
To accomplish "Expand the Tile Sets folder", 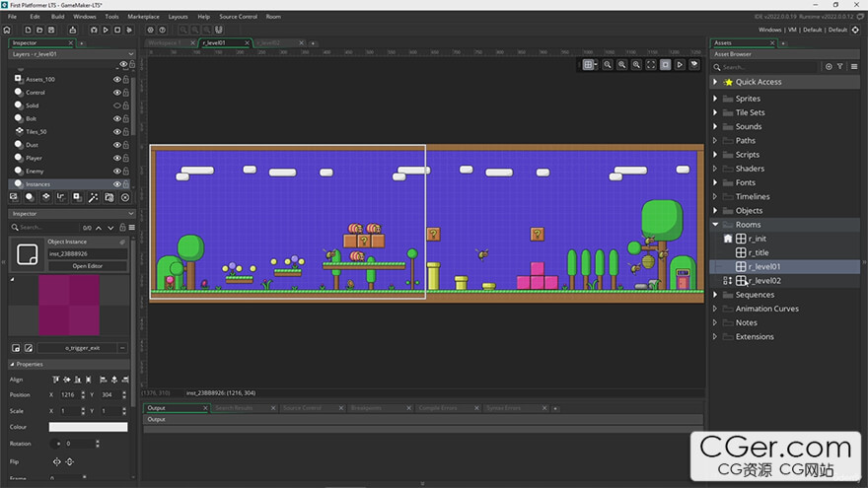I will [x=715, y=112].
